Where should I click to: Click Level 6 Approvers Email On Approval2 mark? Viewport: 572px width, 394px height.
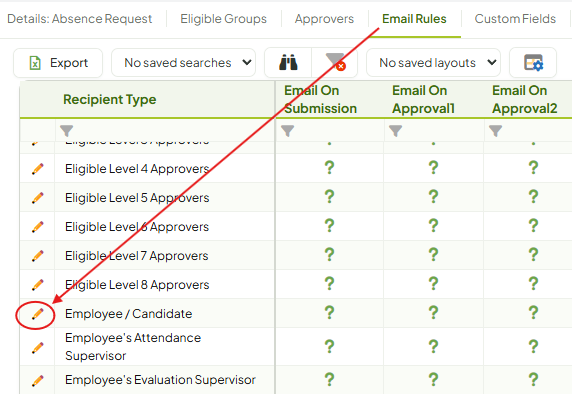(533, 226)
